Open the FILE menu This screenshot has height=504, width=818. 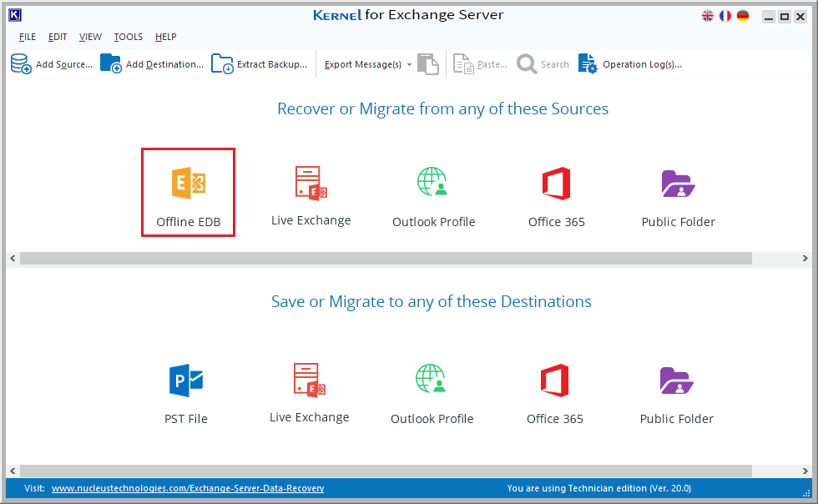pos(28,37)
